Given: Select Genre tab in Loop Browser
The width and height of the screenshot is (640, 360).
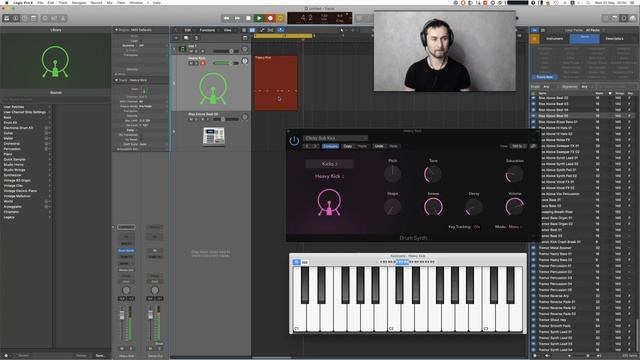Looking at the screenshot, I should [x=584, y=39].
